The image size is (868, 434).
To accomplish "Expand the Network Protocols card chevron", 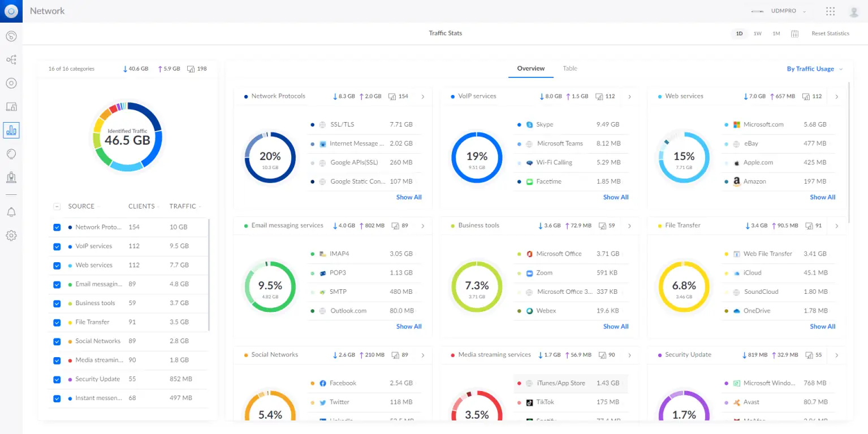I will [x=423, y=97].
